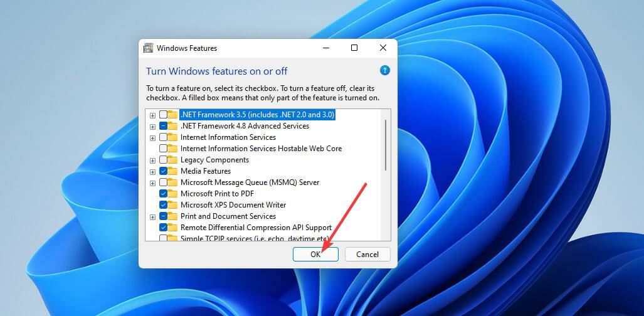Select the 'Internet Information Services' row label
The height and width of the screenshot is (316, 644).
coord(228,137)
